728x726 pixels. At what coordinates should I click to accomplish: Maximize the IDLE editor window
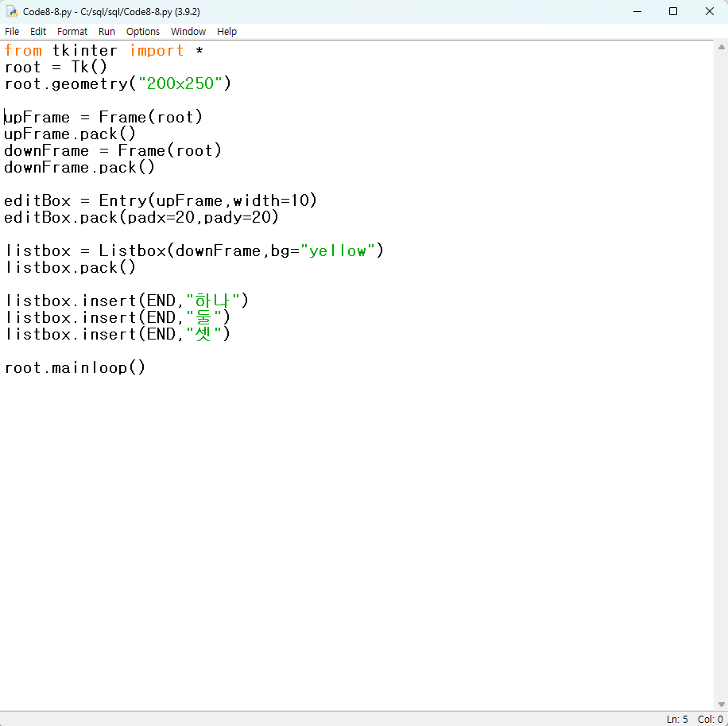pos(673,12)
